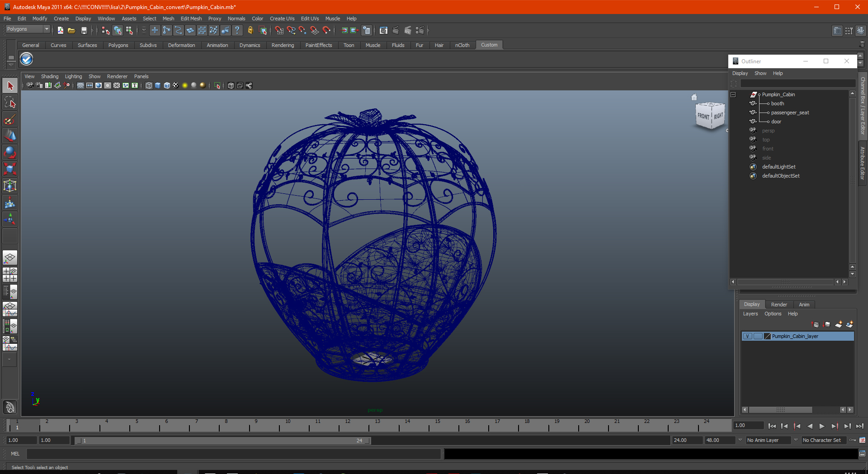Open shelf options arrow menu

pyautogui.click(x=11, y=65)
